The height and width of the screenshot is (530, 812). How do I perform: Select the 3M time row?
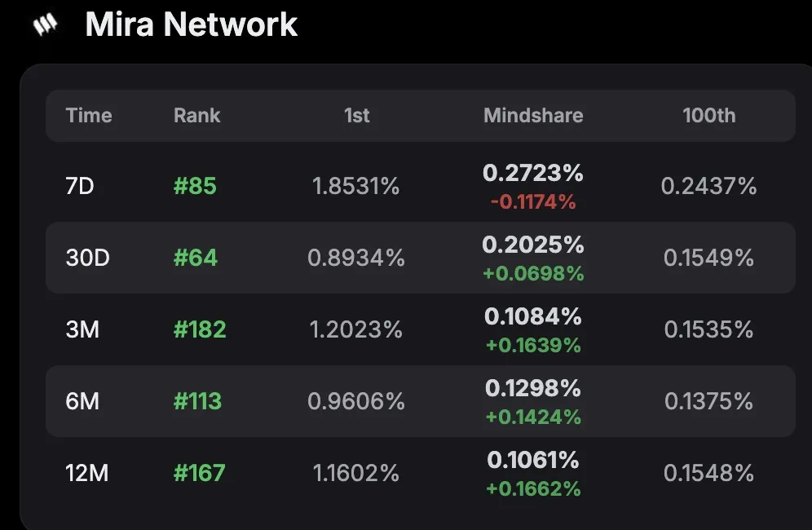[x=82, y=330]
